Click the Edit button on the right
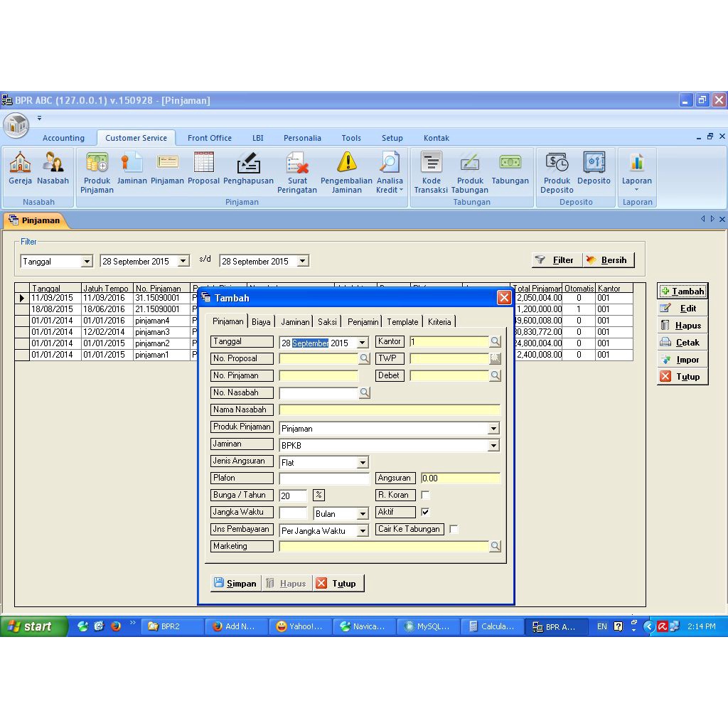Image resolution: width=728 pixels, height=728 pixels. click(682, 309)
